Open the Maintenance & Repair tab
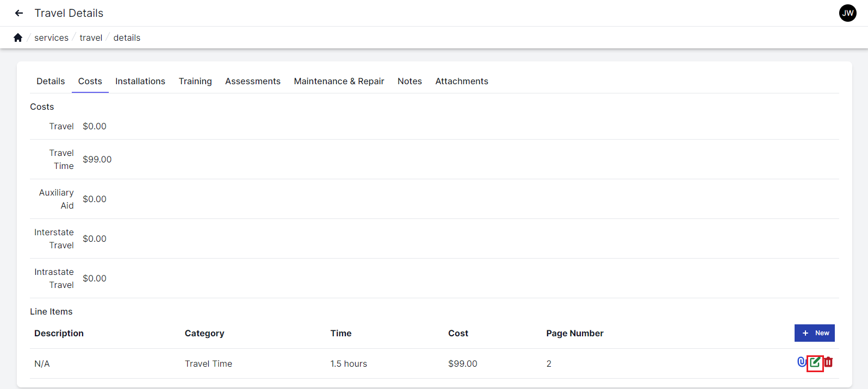 [x=339, y=81]
